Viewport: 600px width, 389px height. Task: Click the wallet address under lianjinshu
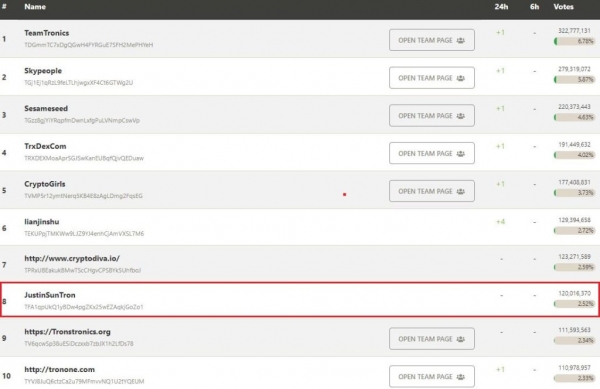point(84,233)
